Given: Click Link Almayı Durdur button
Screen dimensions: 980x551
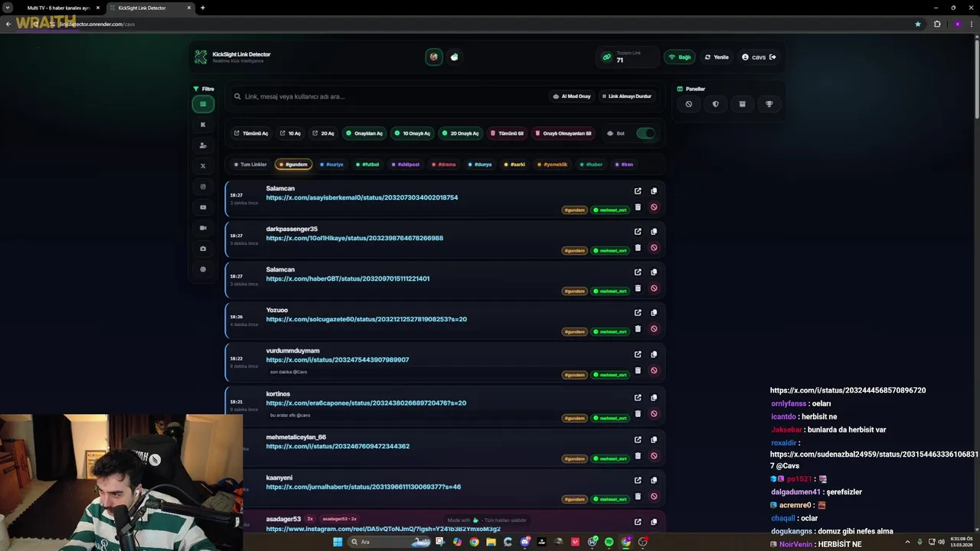Looking at the screenshot, I should tap(626, 96).
